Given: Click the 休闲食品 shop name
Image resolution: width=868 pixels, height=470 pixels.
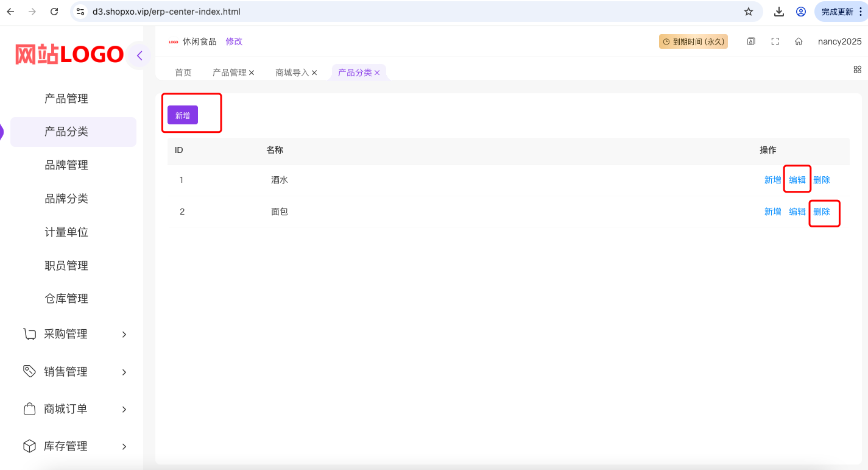Looking at the screenshot, I should click(x=200, y=41).
